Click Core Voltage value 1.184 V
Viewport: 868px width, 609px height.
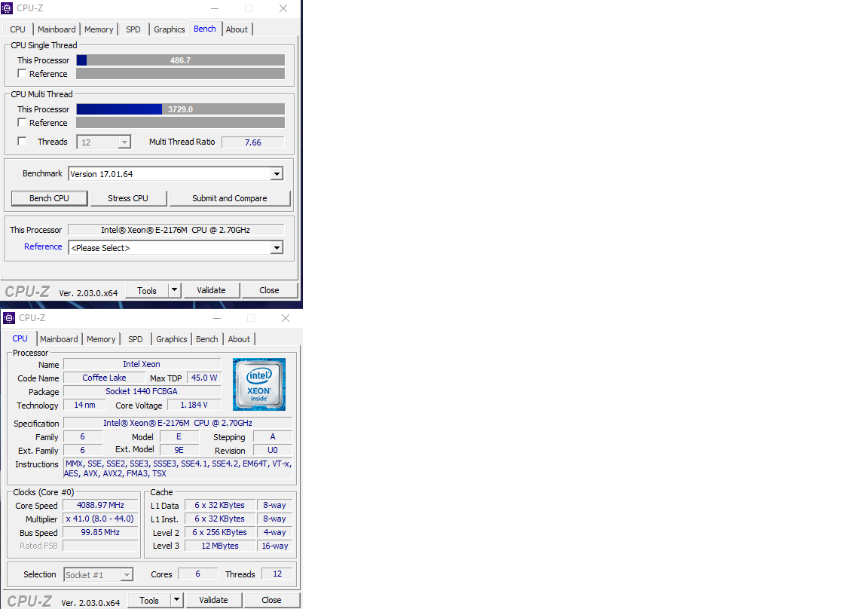(194, 405)
